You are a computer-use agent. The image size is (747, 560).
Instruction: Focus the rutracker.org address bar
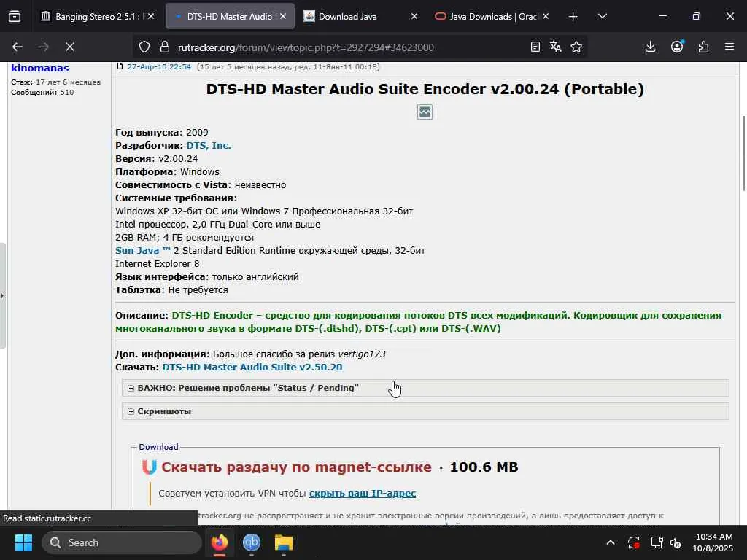pyautogui.click(x=306, y=47)
